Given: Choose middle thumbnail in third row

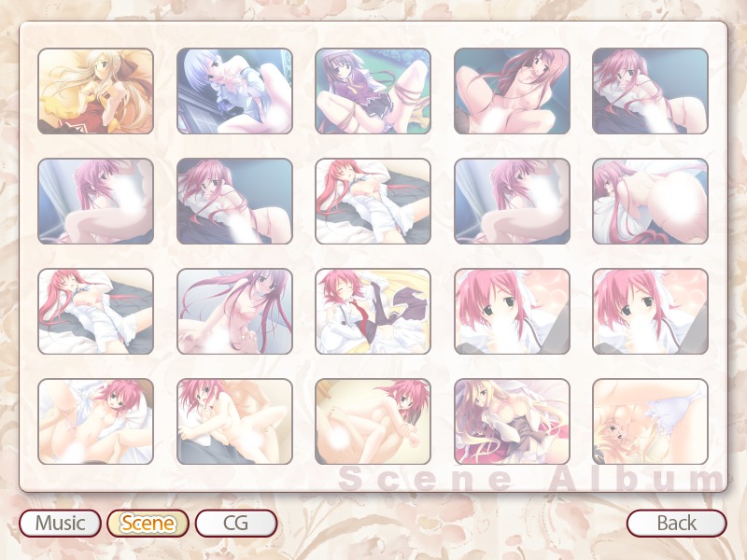Looking at the screenshot, I should [373, 312].
